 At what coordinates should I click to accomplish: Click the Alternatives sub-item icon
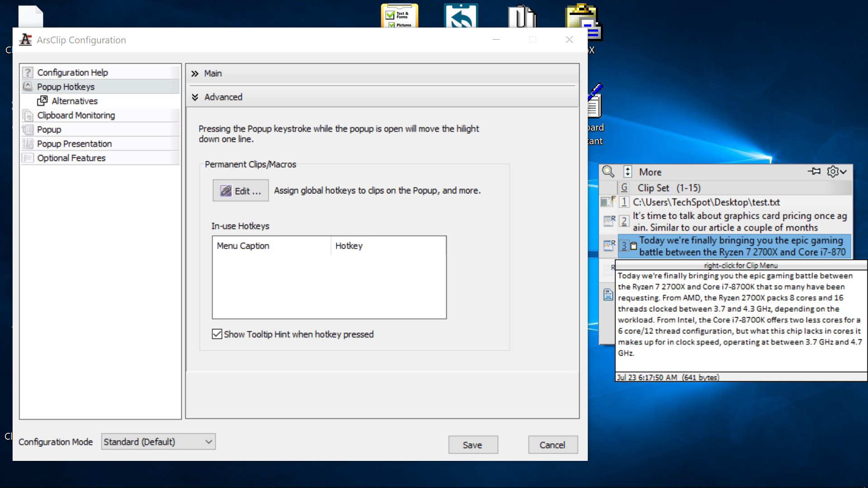pos(42,101)
